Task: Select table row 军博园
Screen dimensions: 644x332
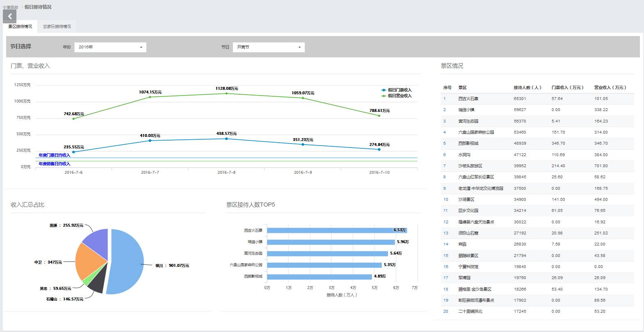Action: point(536,278)
